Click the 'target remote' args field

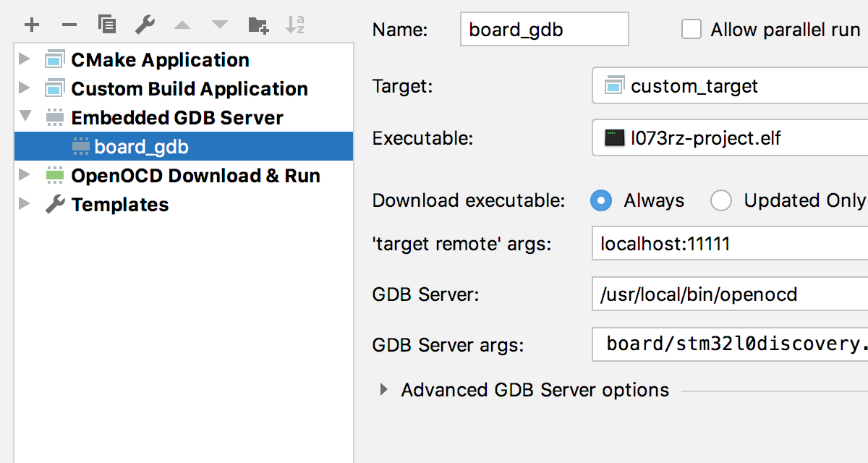coord(730,244)
